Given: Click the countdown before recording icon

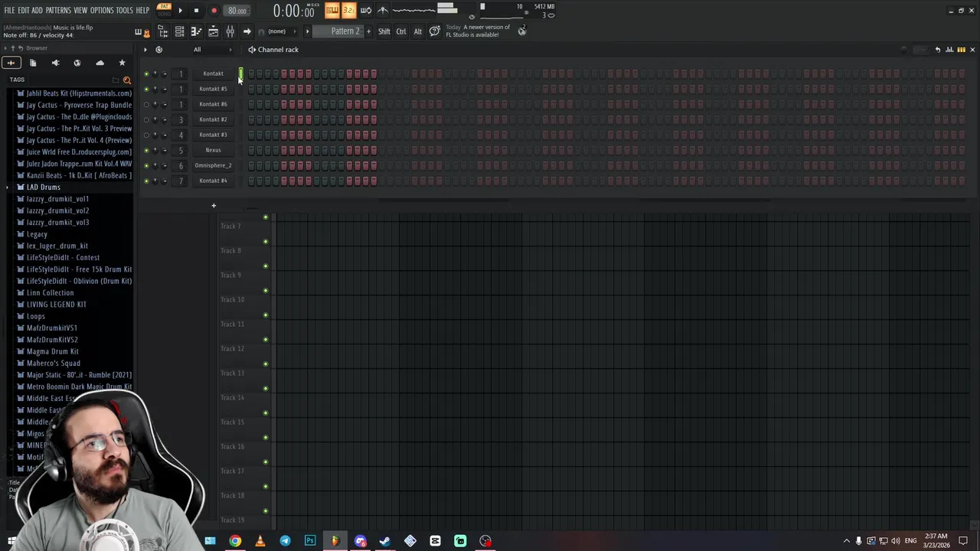Looking at the screenshot, I should coord(348,10).
